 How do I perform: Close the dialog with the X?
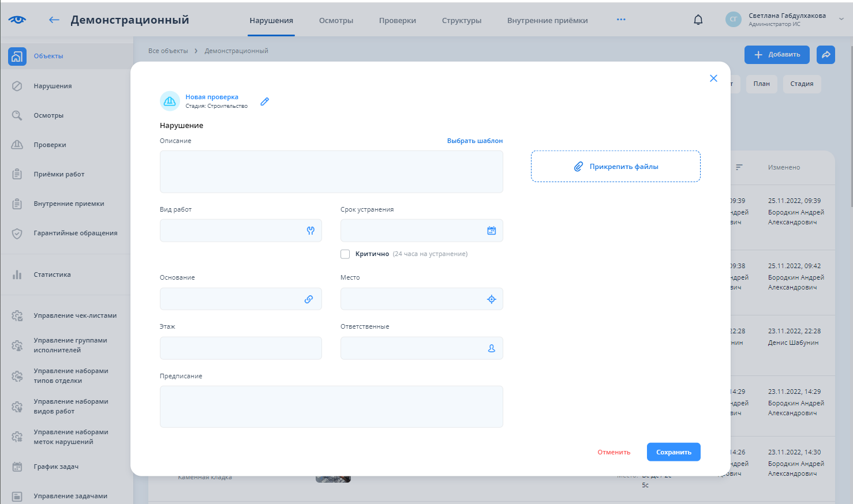[713, 78]
